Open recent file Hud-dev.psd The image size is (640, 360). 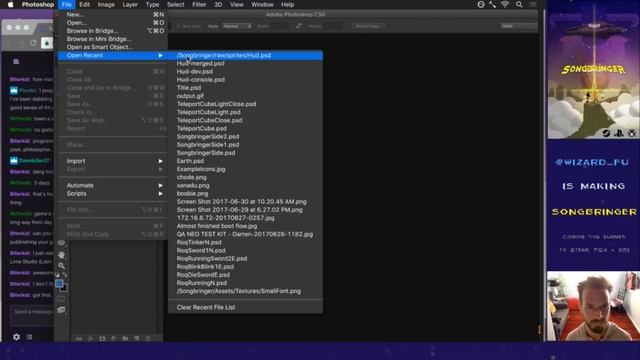[x=245, y=71]
